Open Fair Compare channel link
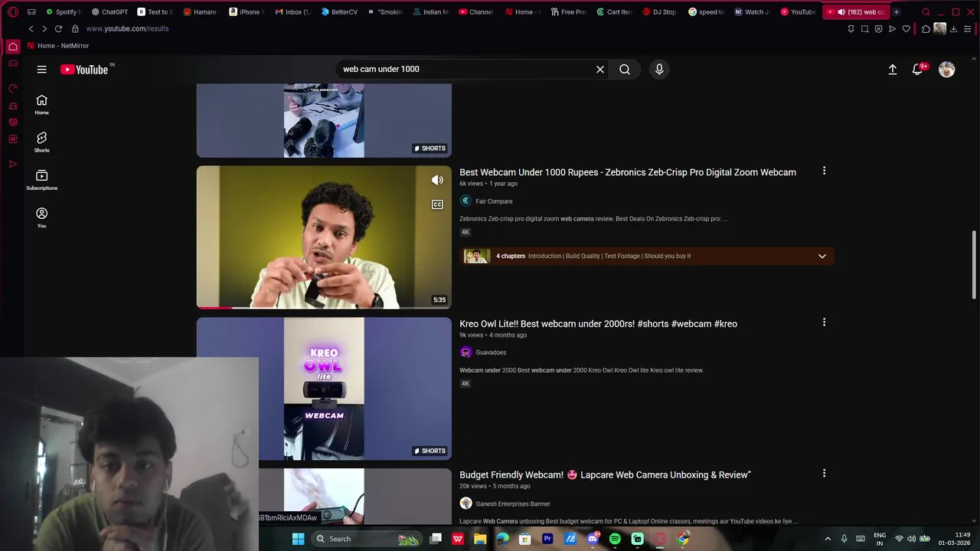Viewport: 980px width, 551px height. [x=494, y=201]
